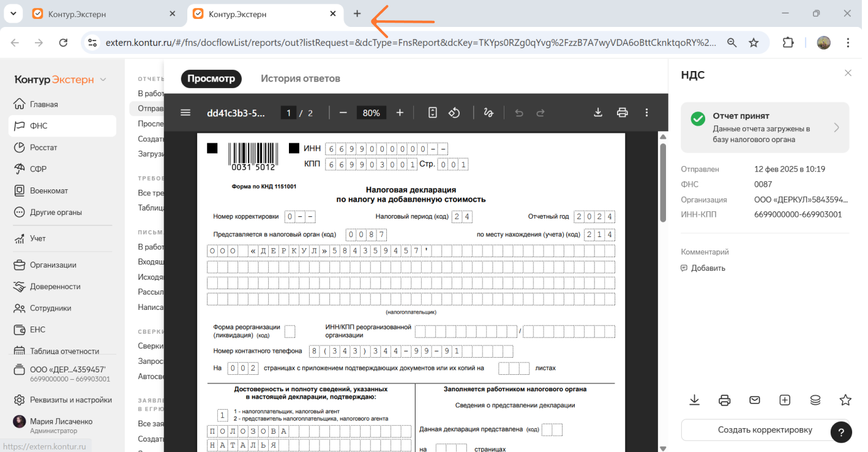The width and height of the screenshot is (868, 452).
Task: Open Другие органы in sidebar
Action: 62,212
